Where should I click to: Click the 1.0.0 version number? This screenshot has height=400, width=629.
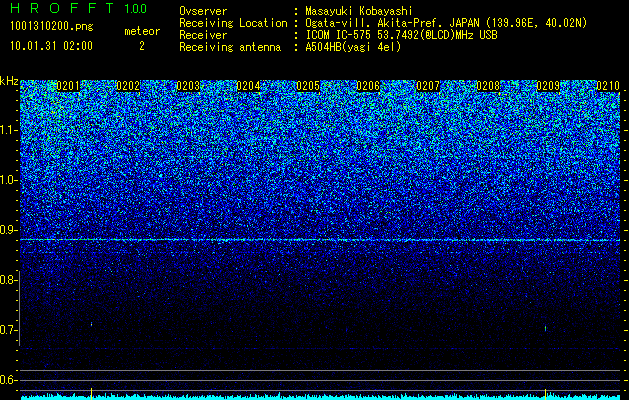[x=135, y=8]
